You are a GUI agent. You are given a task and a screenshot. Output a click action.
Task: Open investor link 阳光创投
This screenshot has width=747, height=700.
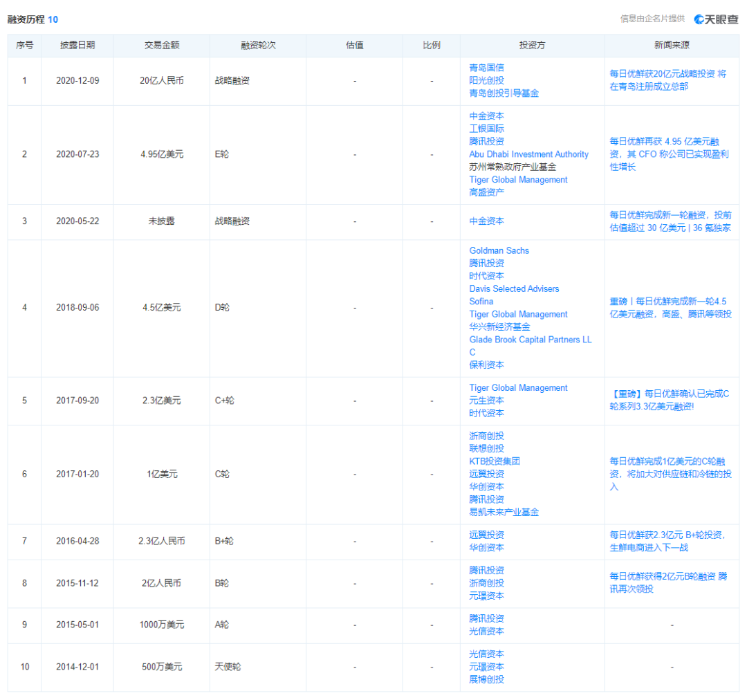tap(486, 80)
